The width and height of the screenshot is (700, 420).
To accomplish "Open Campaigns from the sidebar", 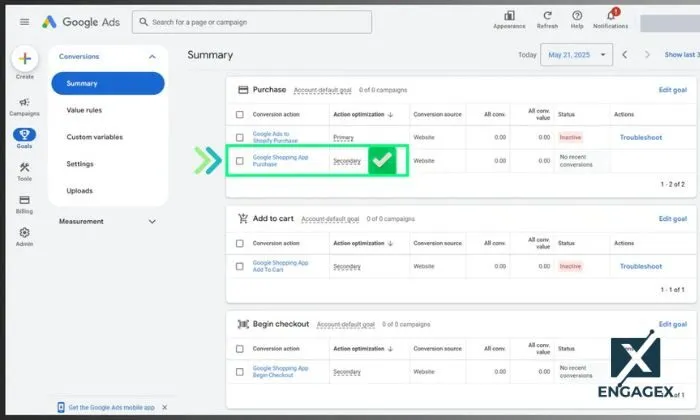I will click(x=24, y=105).
